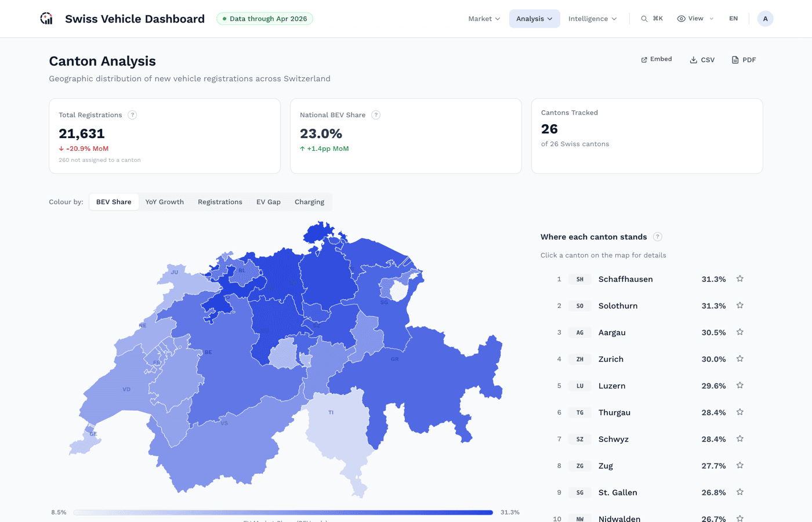Click the Swiss Vehicle Dashboard logo icon
Image resolution: width=812 pixels, height=522 pixels.
[46, 19]
